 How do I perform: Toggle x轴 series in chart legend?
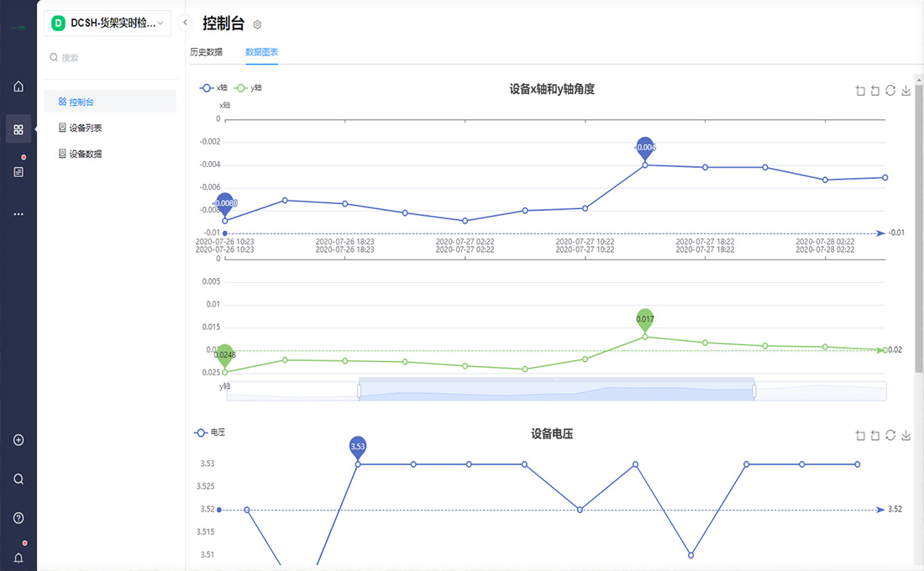coord(213,87)
